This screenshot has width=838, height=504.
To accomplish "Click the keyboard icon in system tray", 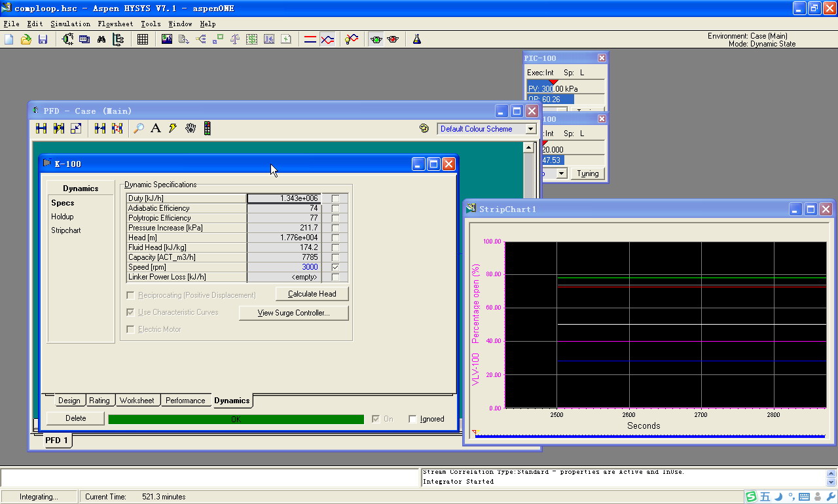I will pos(804,497).
